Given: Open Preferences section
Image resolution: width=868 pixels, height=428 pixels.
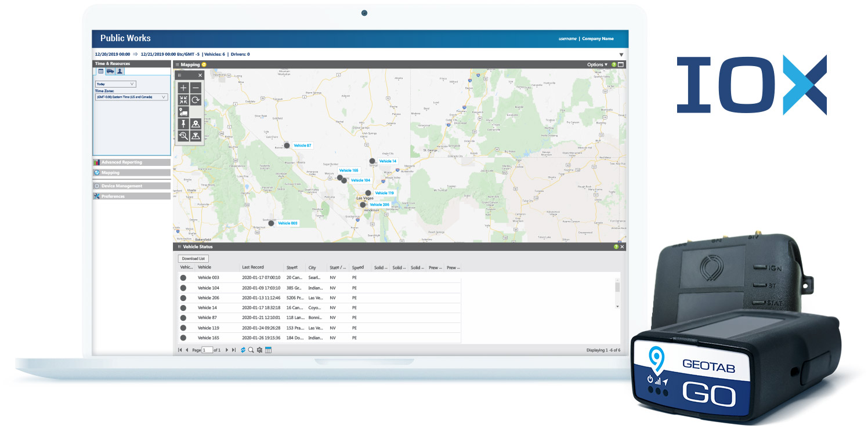Looking at the screenshot, I should point(132,197).
